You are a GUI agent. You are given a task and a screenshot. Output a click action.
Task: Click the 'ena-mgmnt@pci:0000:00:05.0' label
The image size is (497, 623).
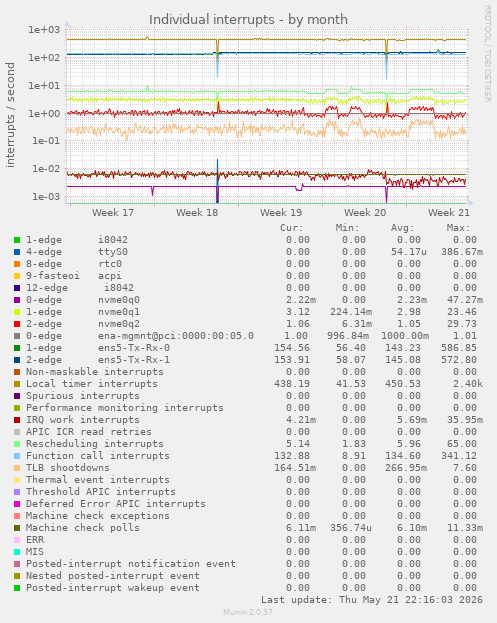tap(176, 336)
